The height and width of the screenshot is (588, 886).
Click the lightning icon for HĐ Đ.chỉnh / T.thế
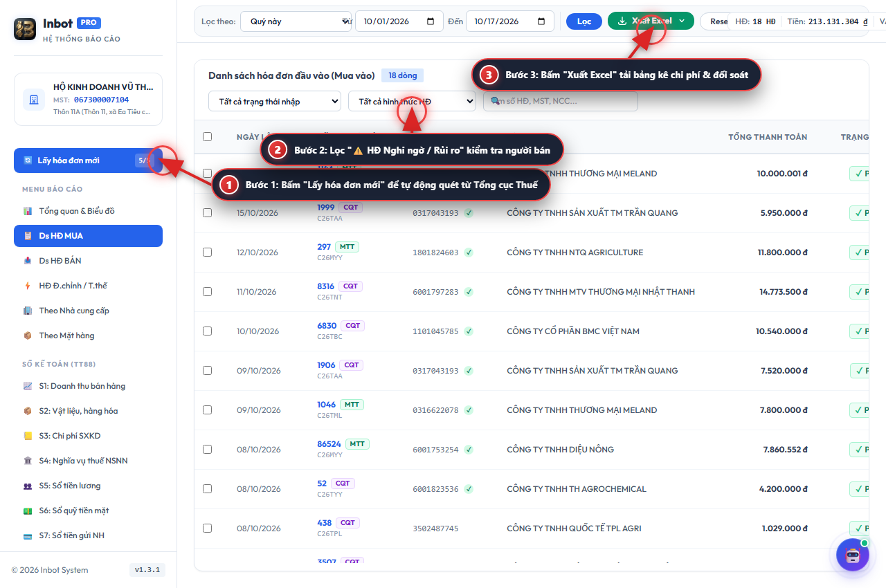[x=28, y=286]
